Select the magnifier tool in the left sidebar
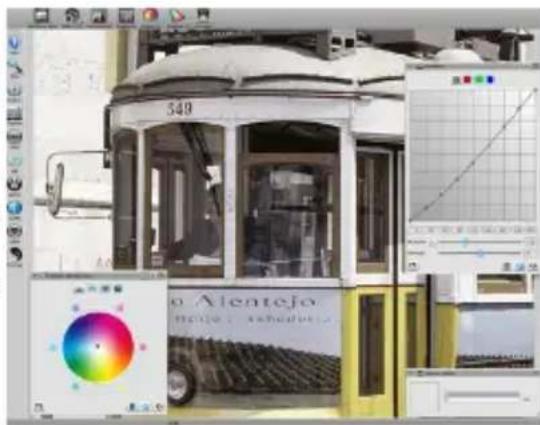Image resolution: width=540 pixels, height=425 pixels. pyautogui.click(x=15, y=66)
